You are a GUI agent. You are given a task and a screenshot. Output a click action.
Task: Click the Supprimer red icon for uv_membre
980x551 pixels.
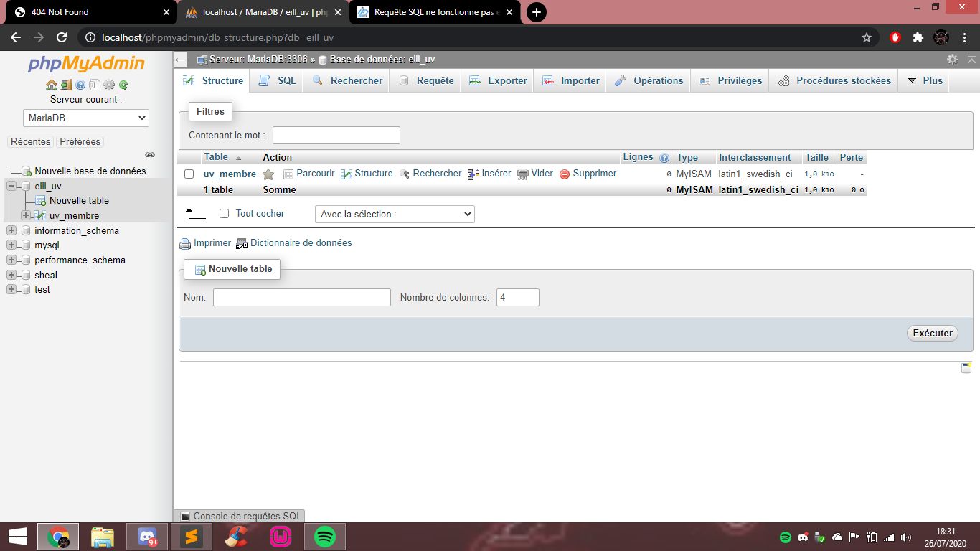click(565, 174)
